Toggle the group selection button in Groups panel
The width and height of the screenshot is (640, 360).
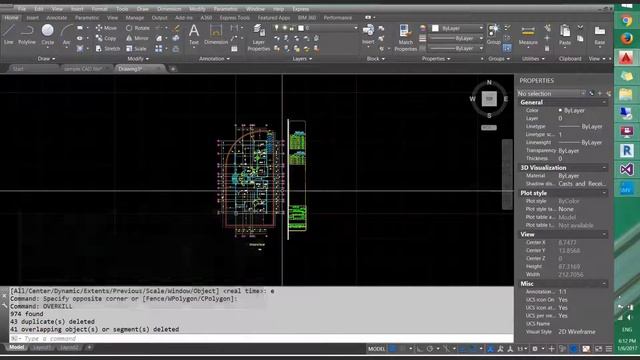coord(507,48)
